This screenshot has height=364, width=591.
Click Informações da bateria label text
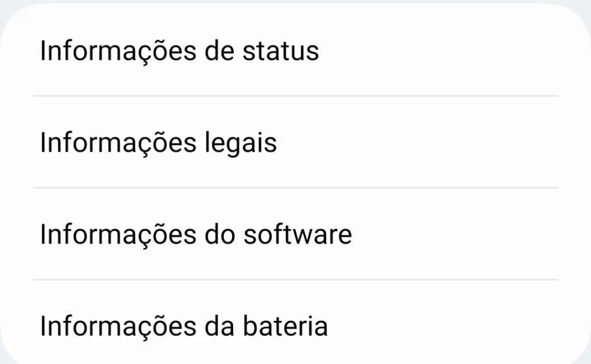tap(184, 326)
